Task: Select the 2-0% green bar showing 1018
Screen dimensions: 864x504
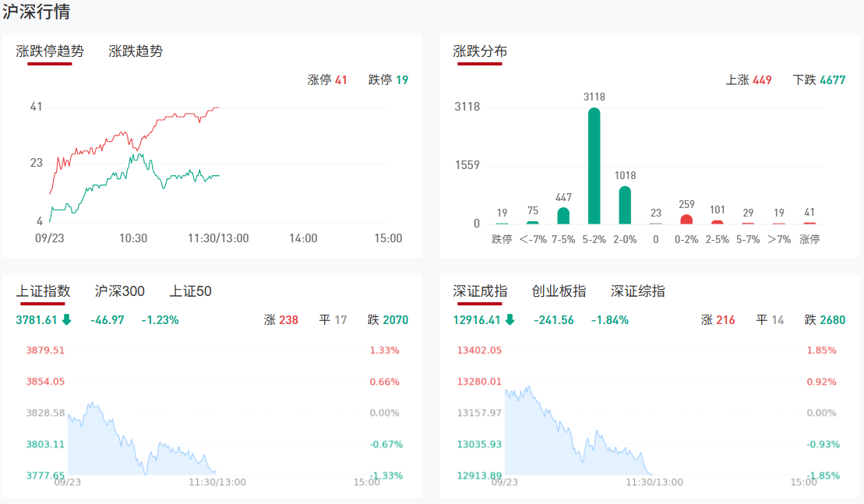Action: [625, 205]
